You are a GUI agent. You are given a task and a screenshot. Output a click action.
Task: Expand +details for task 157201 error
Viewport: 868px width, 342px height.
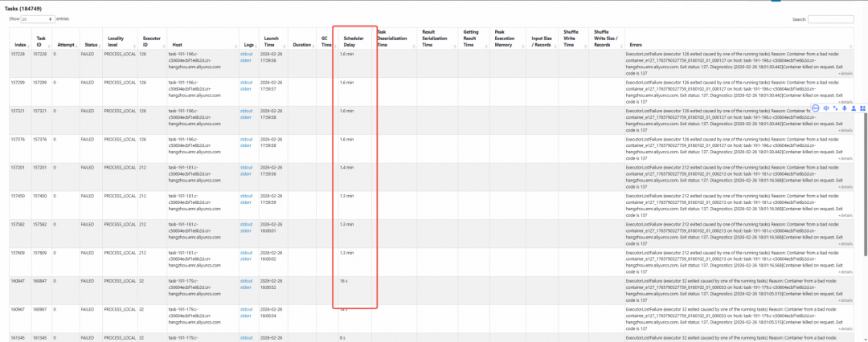click(x=845, y=187)
